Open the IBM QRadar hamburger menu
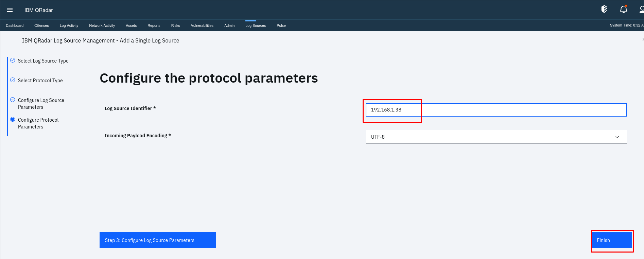Screen dimensions: 644x259 point(10,10)
